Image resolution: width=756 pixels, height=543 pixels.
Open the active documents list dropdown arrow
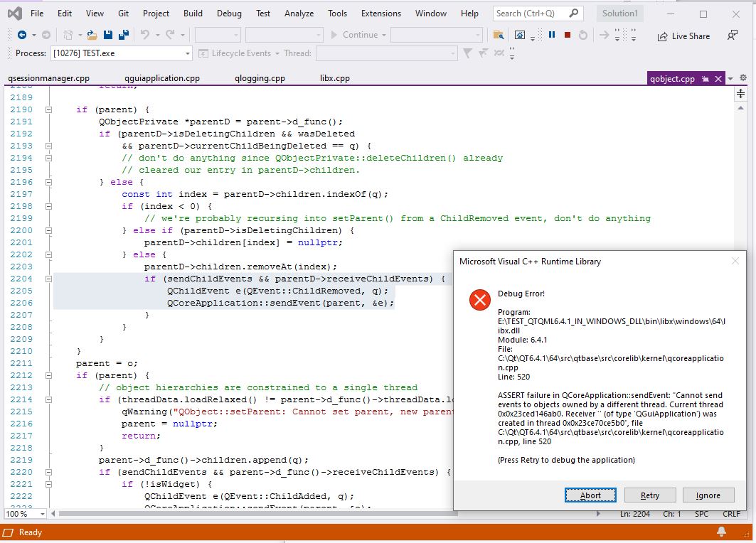[x=730, y=78]
